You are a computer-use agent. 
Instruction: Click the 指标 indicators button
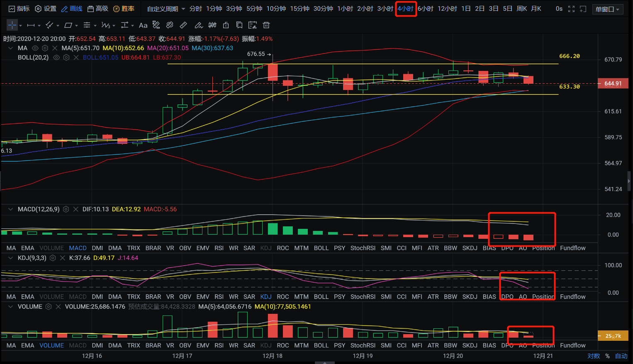point(19,9)
